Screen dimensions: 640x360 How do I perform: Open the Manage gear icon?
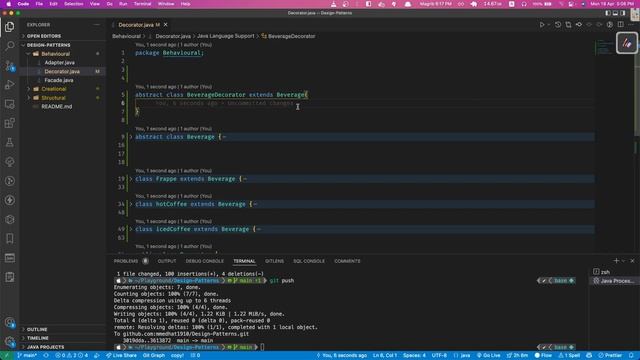tap(9, 341)
